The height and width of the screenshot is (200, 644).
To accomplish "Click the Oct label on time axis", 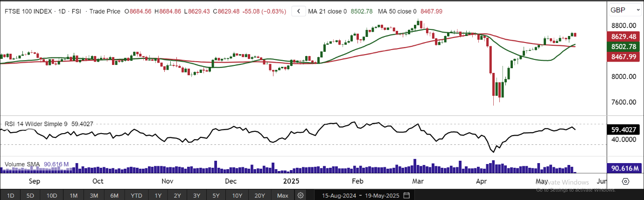I will (98, 181).
